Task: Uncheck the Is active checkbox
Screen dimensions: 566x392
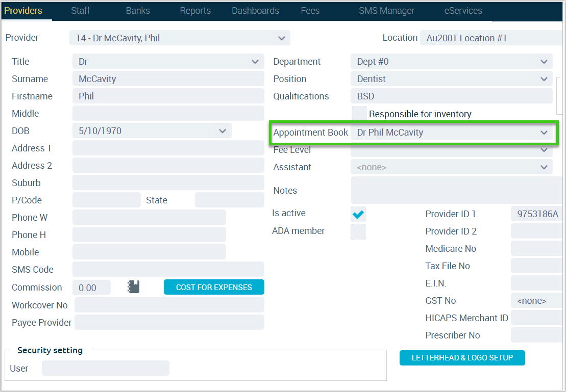Action: 358,214
